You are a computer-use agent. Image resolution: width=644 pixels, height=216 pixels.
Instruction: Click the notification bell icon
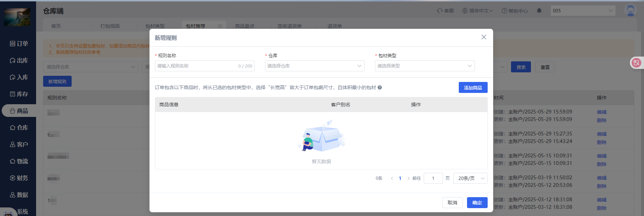539,11
